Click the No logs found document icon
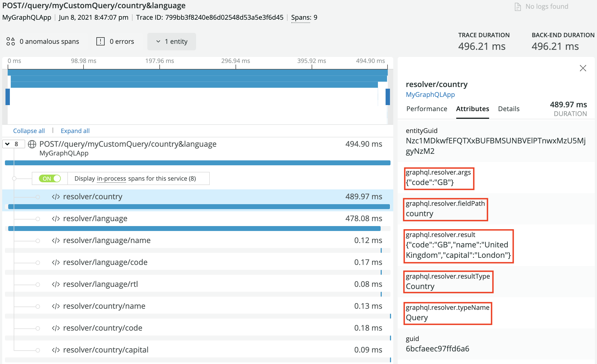 518,7
